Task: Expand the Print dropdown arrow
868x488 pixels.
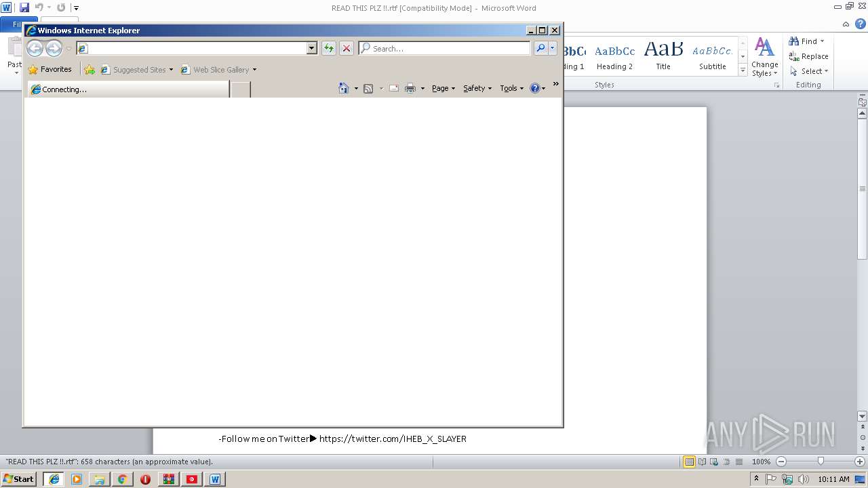Action: pos(422,88)
